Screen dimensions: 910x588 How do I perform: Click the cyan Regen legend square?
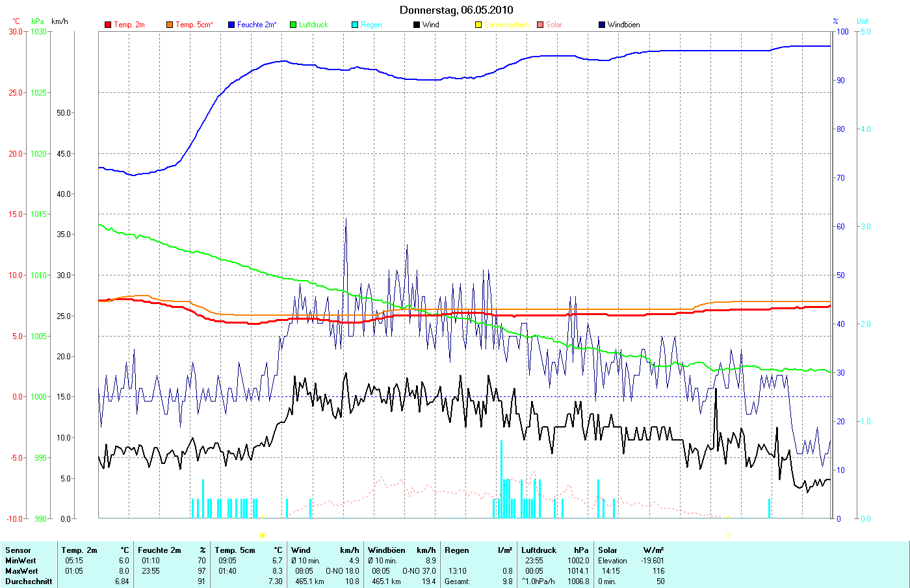(355, 25)
